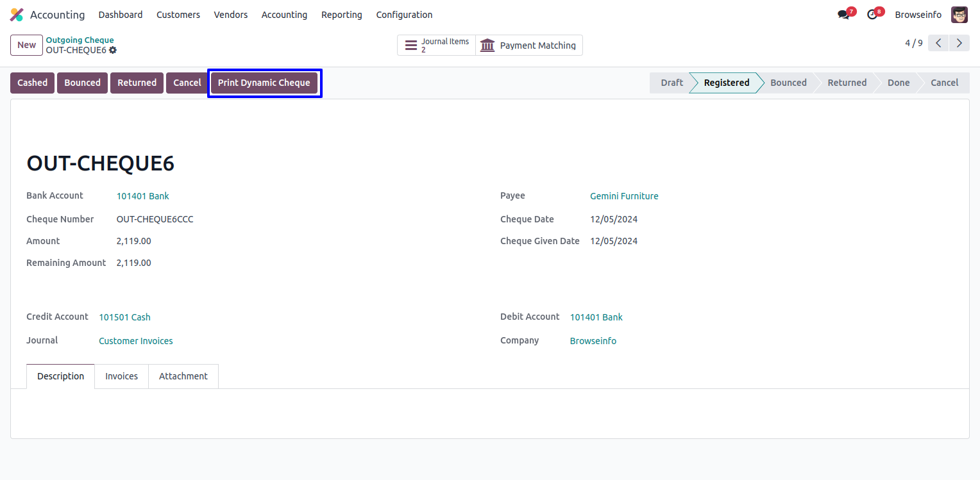Open Payment Matching bank button
Viewport: 980px width, 480px height.
tap(528, 46)
